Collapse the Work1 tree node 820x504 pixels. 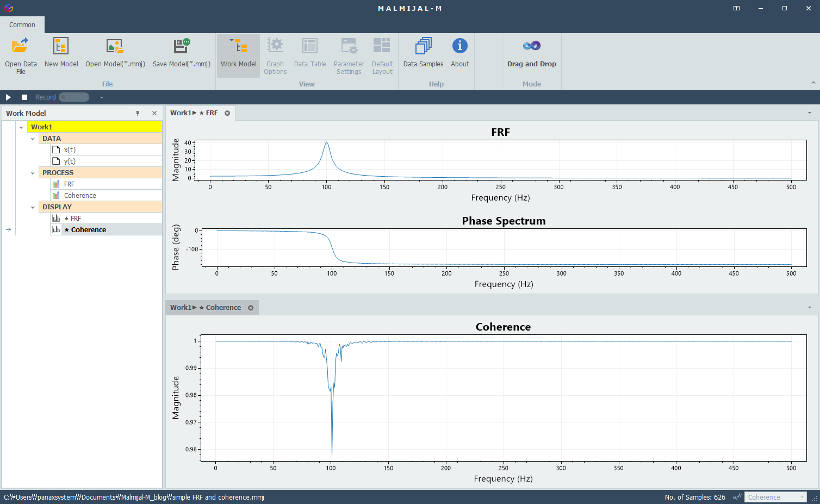21,127
